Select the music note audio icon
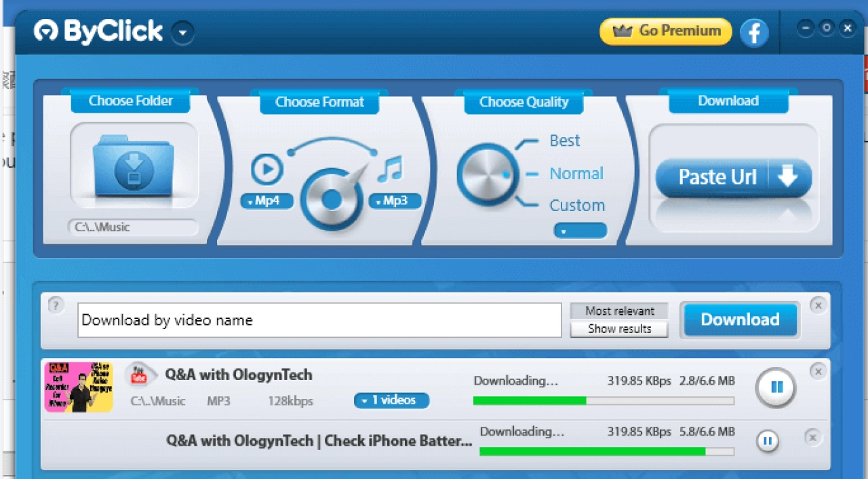 click(x=390, y=170)
